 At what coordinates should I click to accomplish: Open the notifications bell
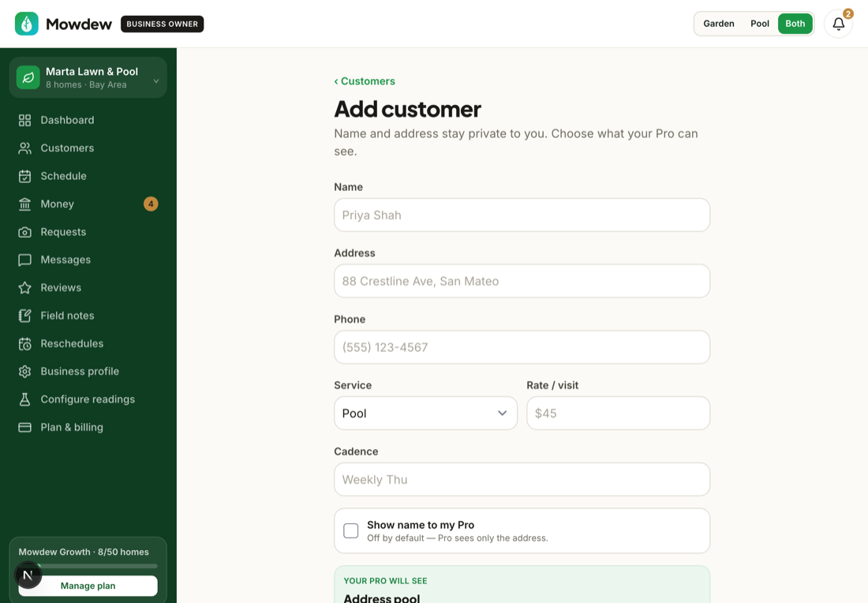(838, 24)
